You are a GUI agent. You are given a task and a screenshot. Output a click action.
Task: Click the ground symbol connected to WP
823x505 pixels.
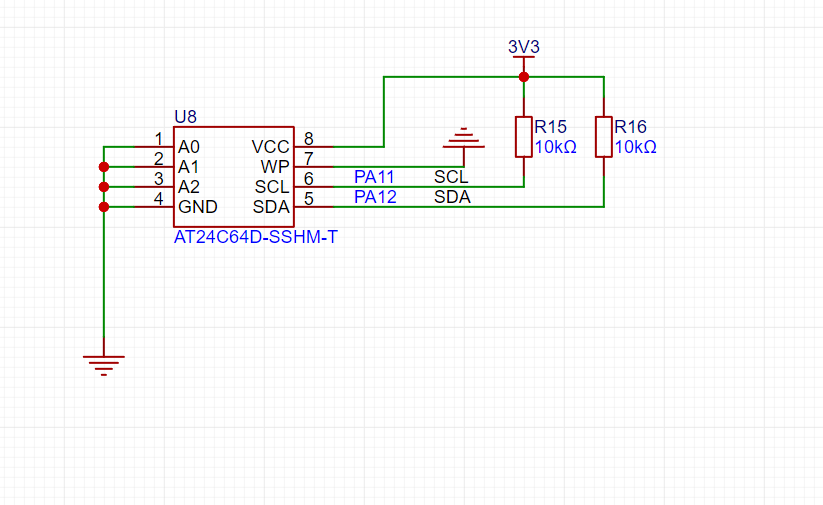[463, 139]
